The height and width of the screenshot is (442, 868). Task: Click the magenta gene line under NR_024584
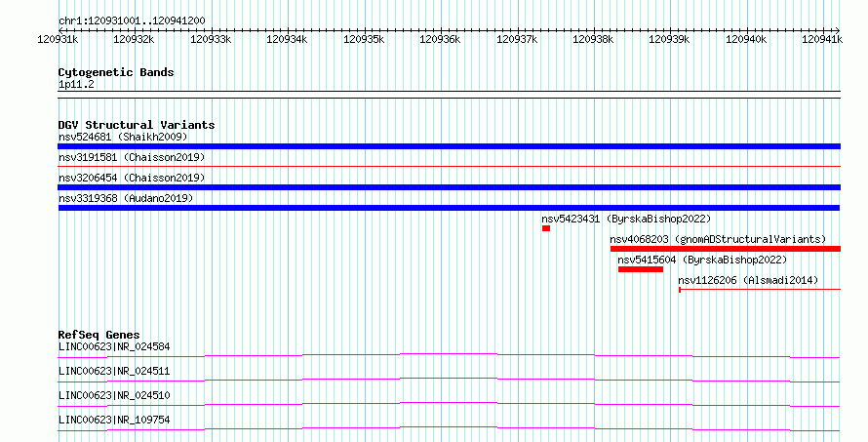(x=449, y=355)
